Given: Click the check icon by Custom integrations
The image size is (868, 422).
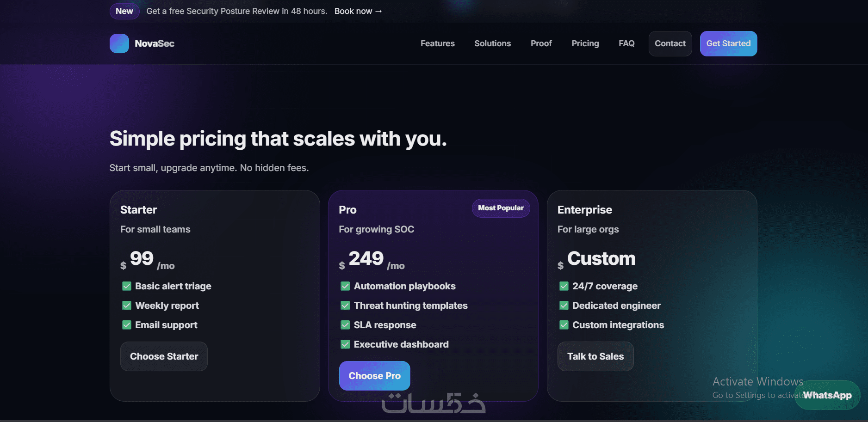Looking at the screenshot, I should coord(564,325).
